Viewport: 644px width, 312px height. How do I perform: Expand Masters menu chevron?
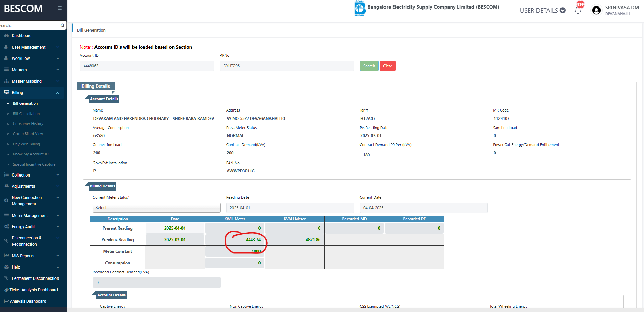(58, 70)
